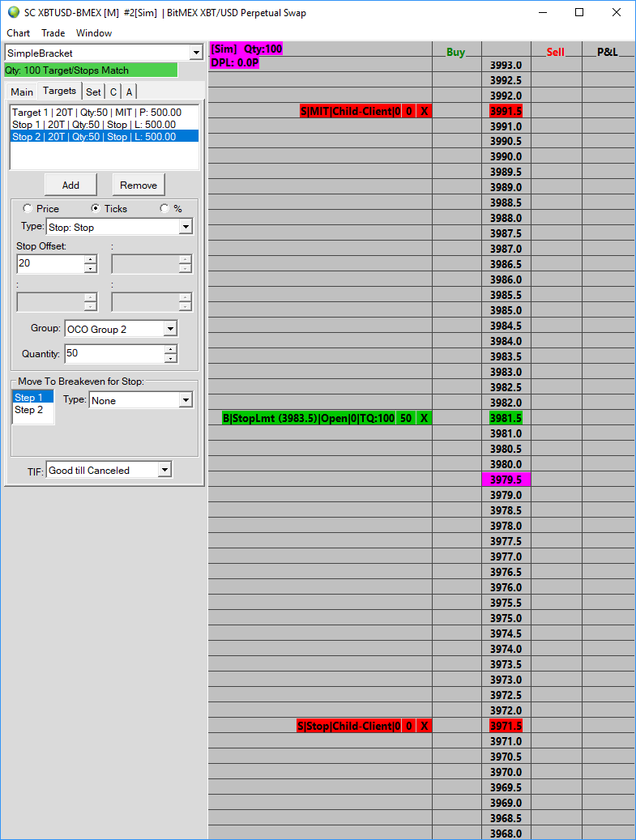
Task: Click the B|StopLmt (3983.5) order label
Action: tap(309, 418)
